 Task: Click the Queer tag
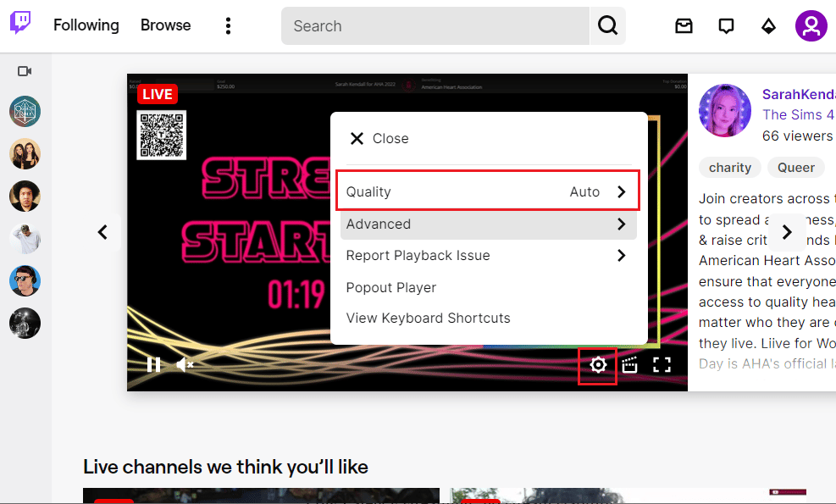796,168
